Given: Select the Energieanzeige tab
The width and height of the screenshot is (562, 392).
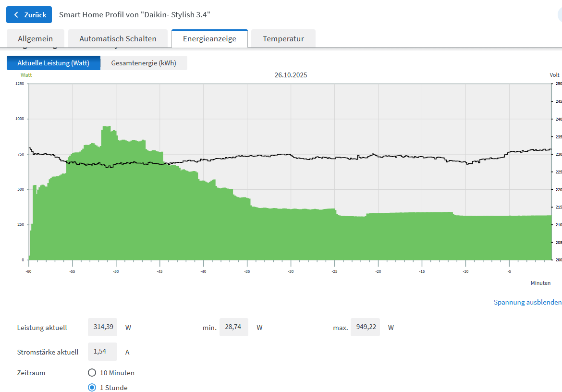Looking at the screenshot, I should click(x=209, y=39).
